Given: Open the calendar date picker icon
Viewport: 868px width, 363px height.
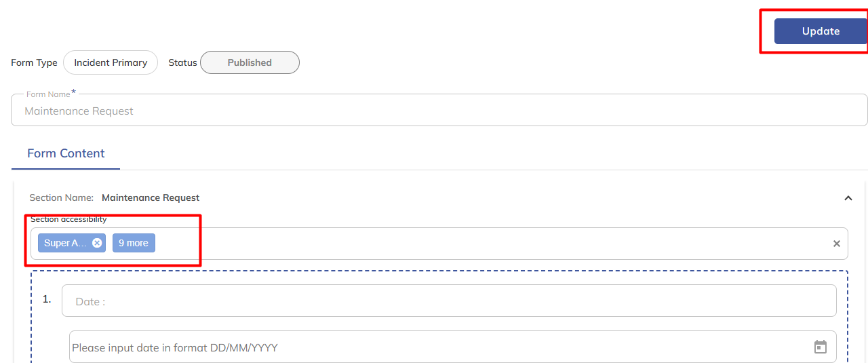Looking at the screenshot, I should 821,347.
